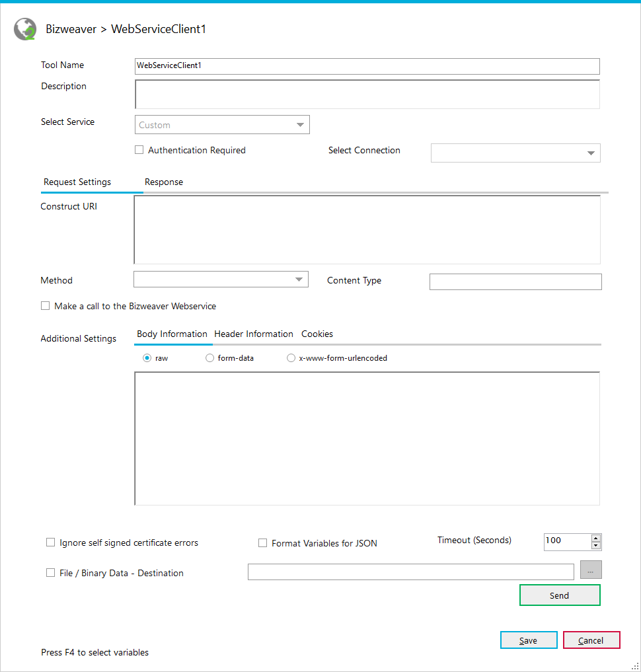Viewport: 641px width, 672px height.
Task: Increase Timeout with the up arrow
Action: coord(596,539)
